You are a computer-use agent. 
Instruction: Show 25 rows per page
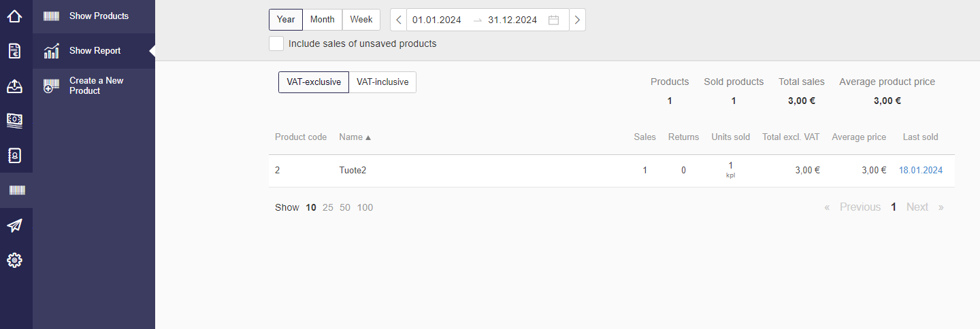(328, 207)
